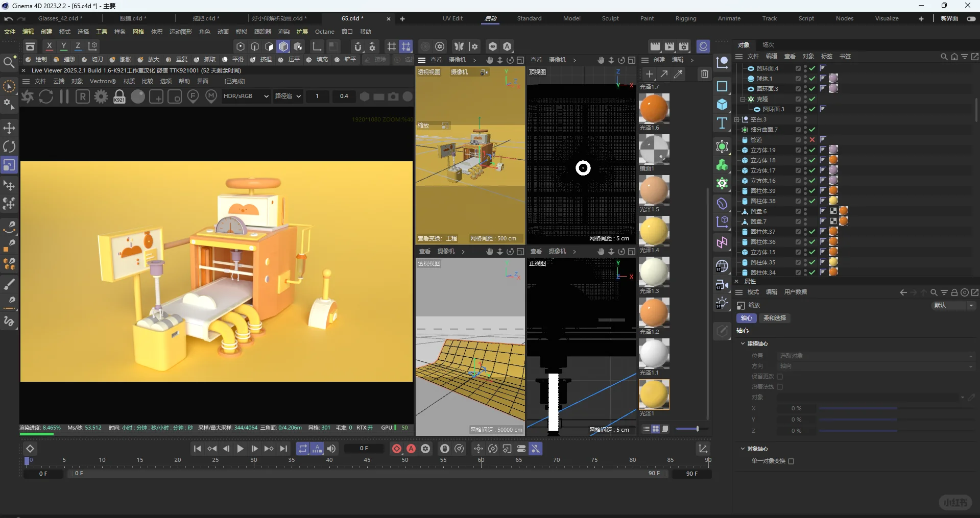Click the Octane render start icon
The height and width of the screenshot is (518, 980).
[x=28, y=96]
